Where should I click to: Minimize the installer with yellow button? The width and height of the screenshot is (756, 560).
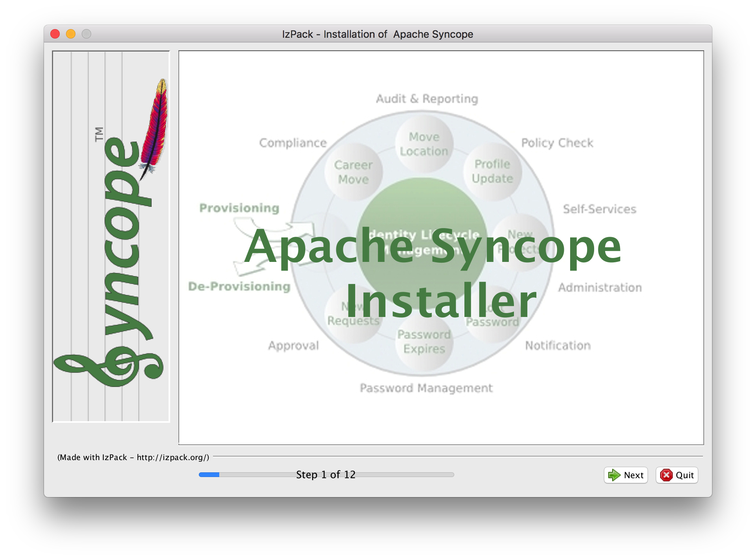pyautogui.click(x=71, y=34)
